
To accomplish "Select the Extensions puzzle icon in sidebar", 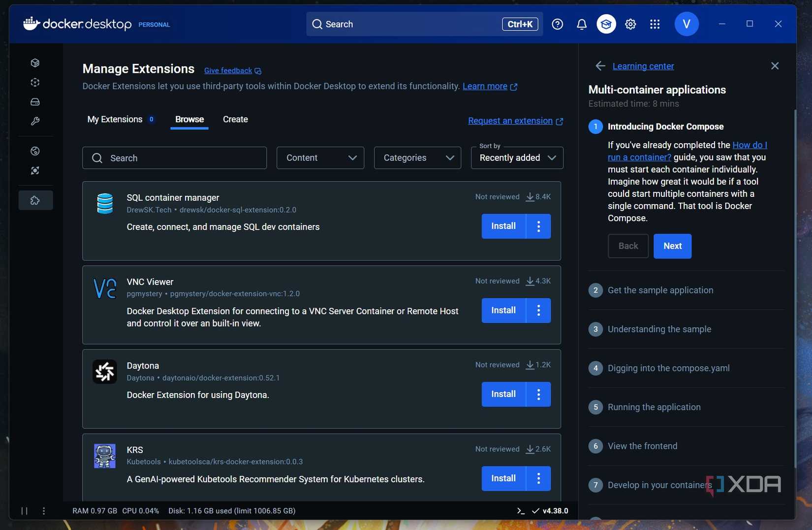I will (x=35, y=200).
